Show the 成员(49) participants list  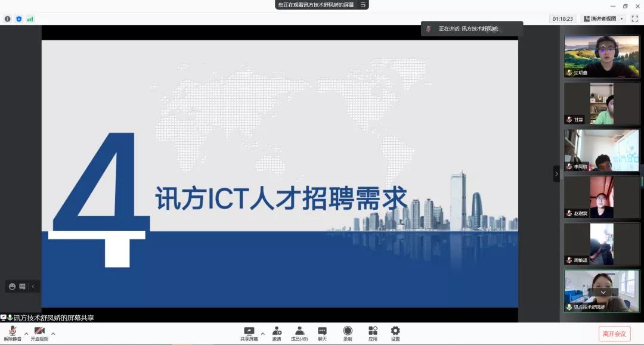tap(299, 331)
